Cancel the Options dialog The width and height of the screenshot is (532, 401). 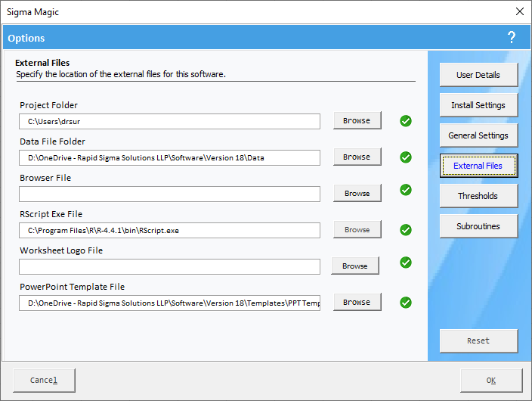point(43,381)
